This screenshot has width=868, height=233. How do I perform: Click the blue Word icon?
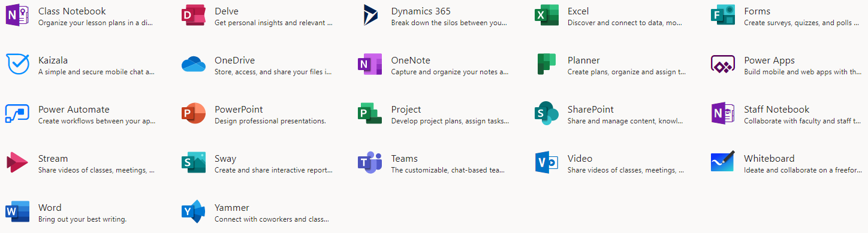point(17,212)
